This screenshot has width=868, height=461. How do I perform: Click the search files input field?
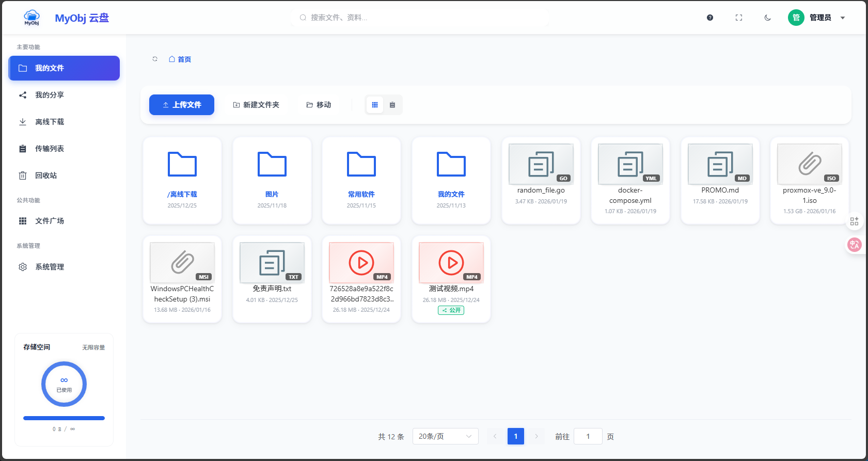click(x=421, y=18)
